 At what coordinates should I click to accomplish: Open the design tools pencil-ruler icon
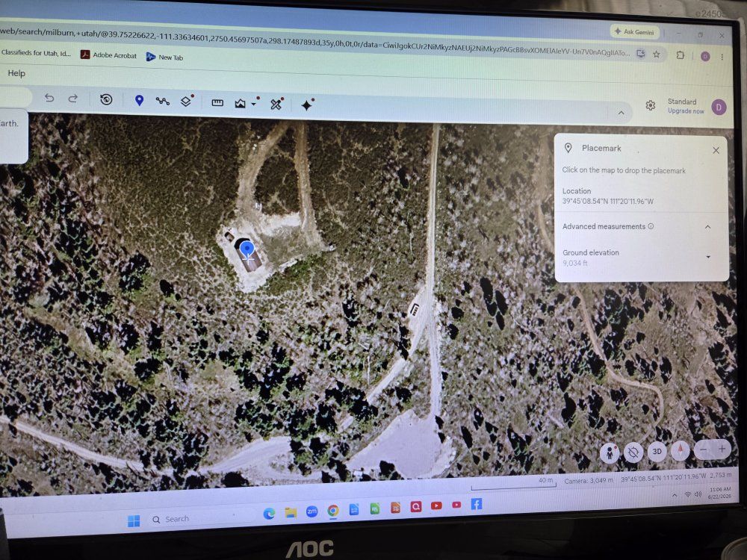[276, 104]
